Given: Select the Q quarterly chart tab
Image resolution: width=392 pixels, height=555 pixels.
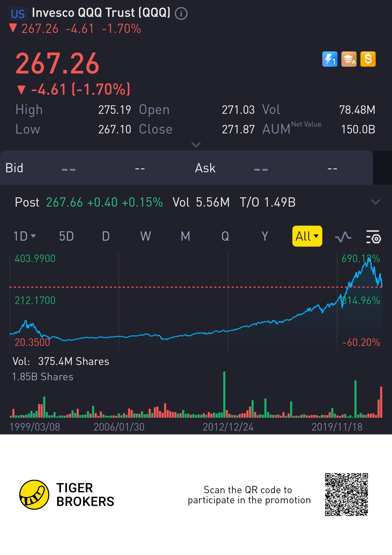Looking at the screenshot, I should click(x=225, y=236).
